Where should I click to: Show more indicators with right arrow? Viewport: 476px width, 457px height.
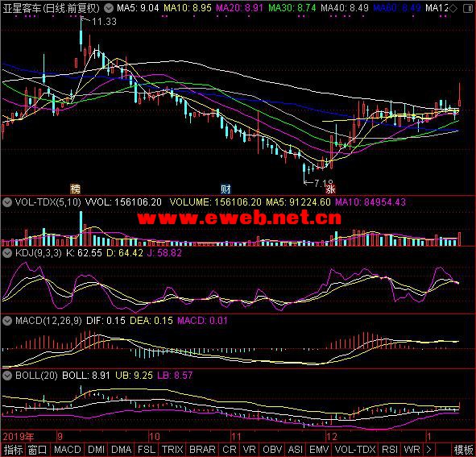(428, 450)
